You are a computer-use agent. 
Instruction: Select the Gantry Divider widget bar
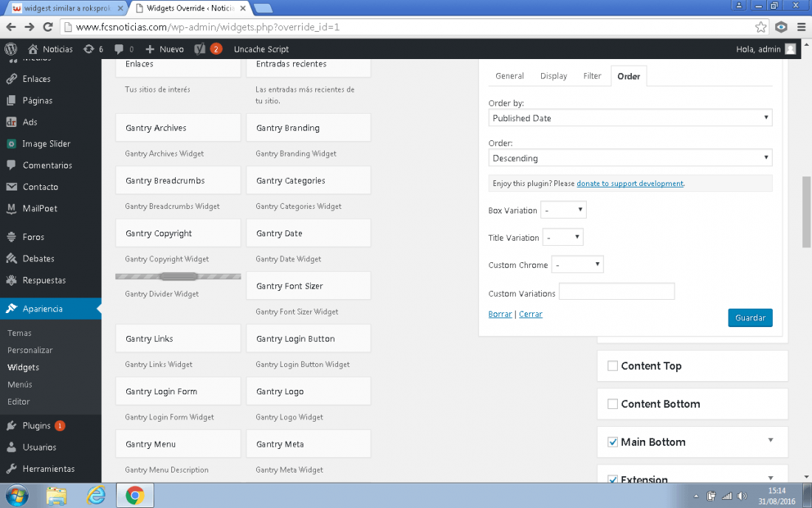pyautogui.click(x=178, y=277)
